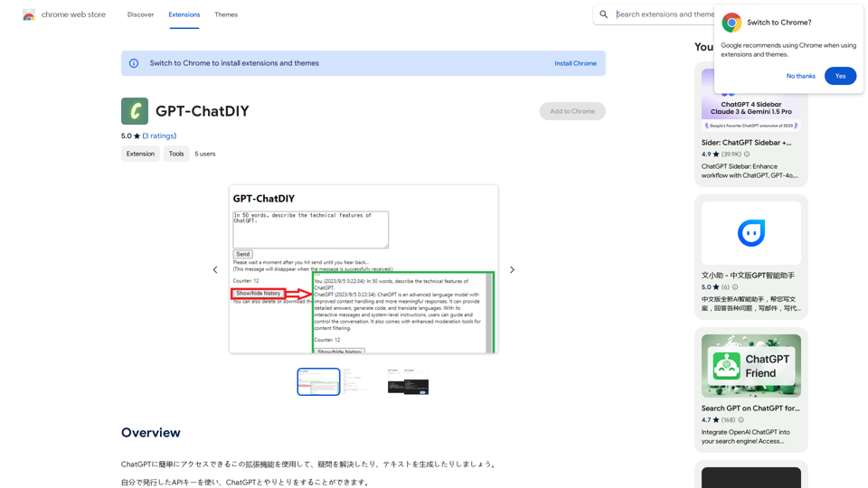868x488 pixels.
Task: Click the Switch to Chrome? popup heading
Action: click(778, 23)
